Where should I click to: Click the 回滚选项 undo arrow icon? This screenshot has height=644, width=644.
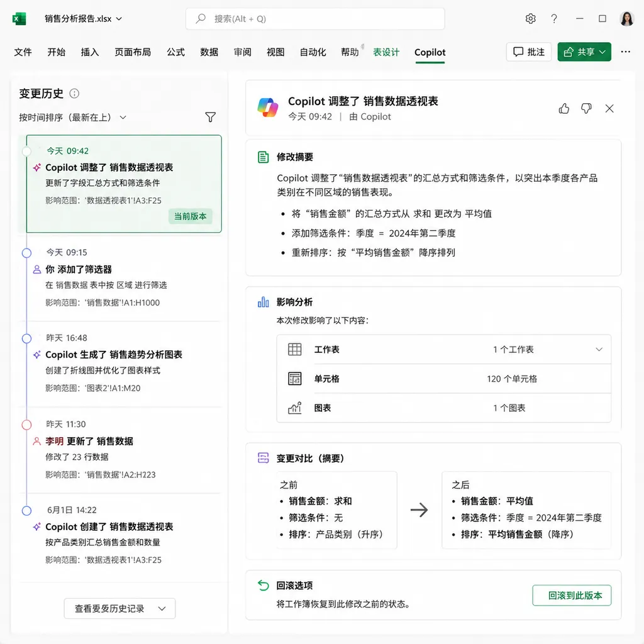click(264, 586)
